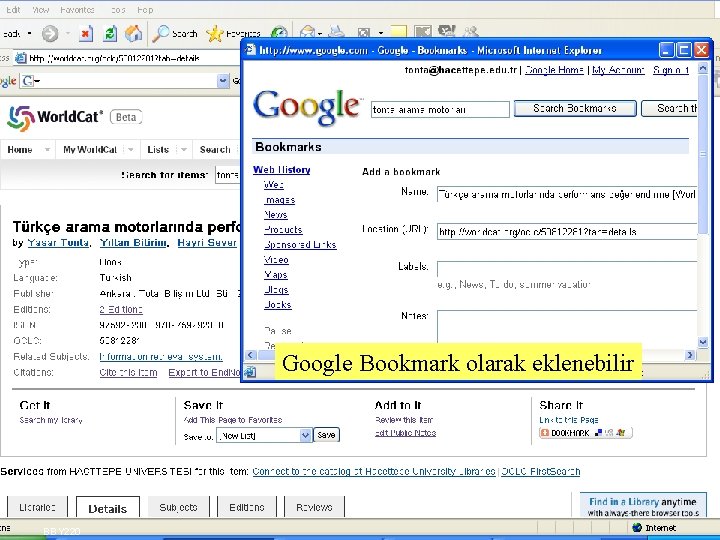This screenshot has width=720, height=540.
Task: Open the Products link under Web History
Action: coord(283,230)
